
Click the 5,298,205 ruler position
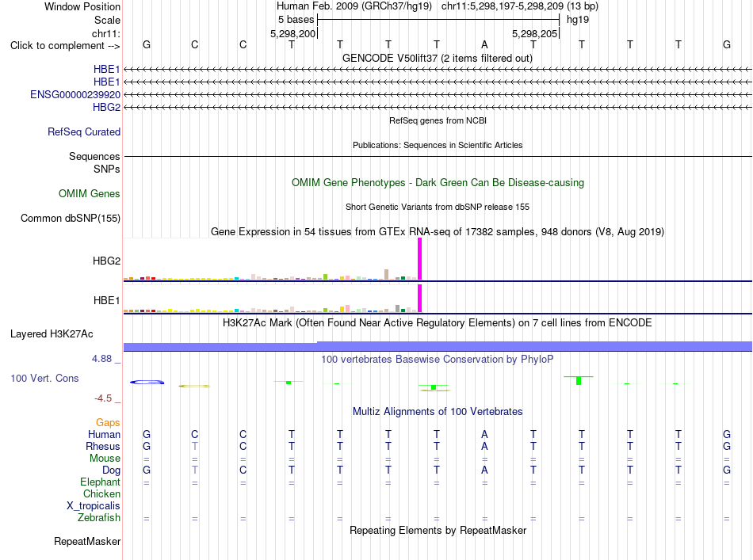click(x=534, y=33)
